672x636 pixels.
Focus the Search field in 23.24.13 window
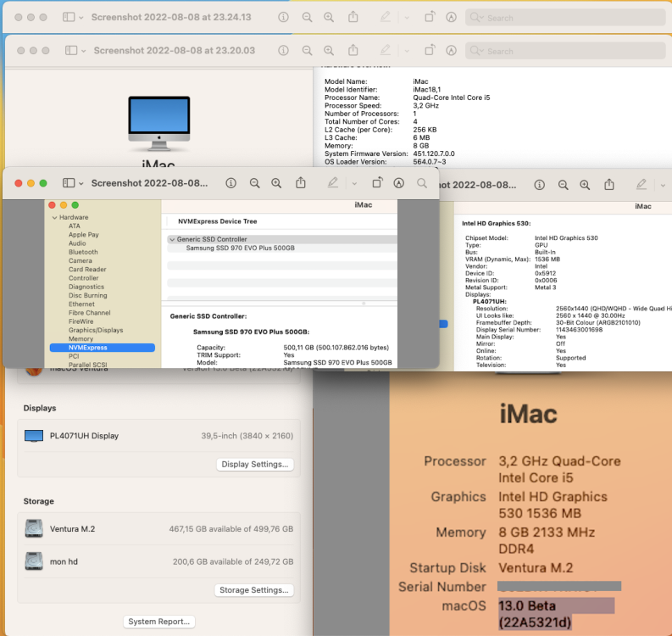[565, 18]
